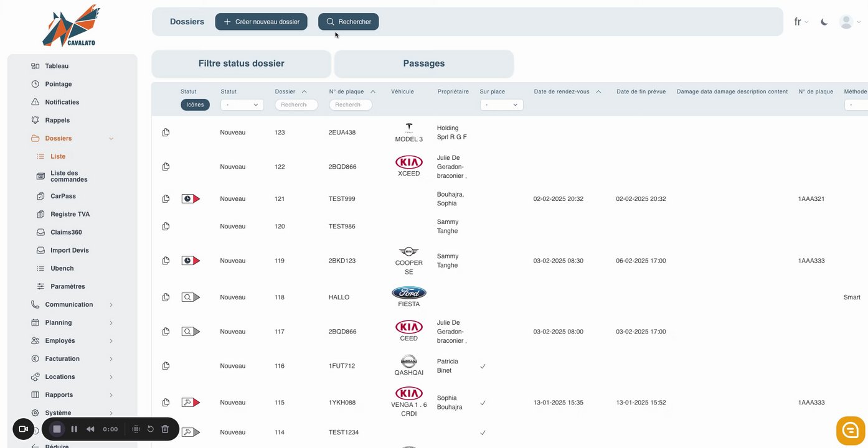This screenshot has height=448, width=868.
Task: Focus the Dossier number search field
Action: click(x=296, y=105)
